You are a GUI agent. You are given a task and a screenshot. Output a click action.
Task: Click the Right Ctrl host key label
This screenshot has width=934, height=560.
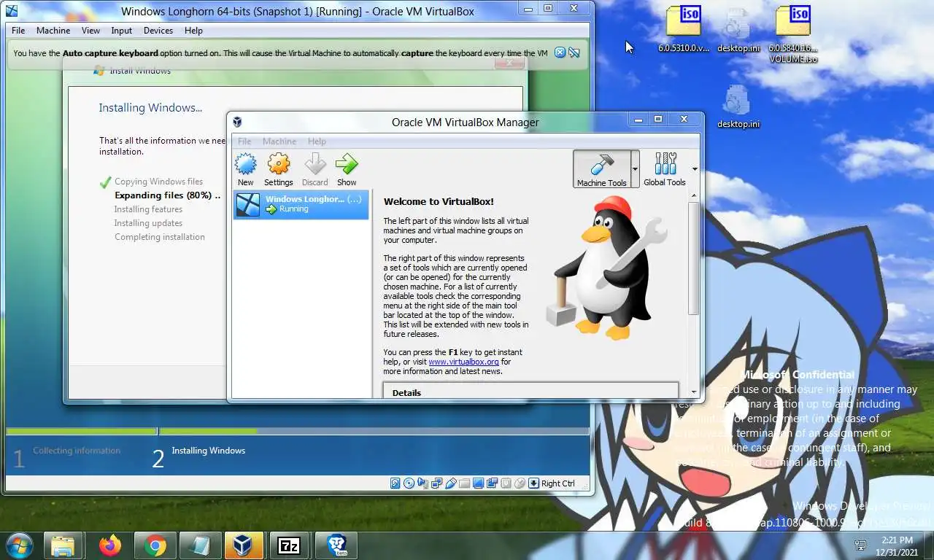click(x=558, y=483)
